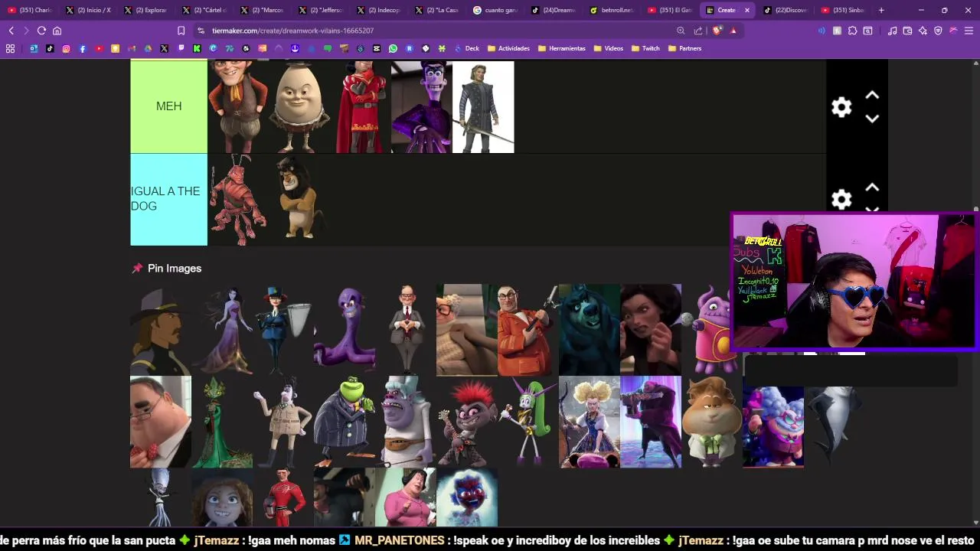Share this page icon

tap(698, 31)
